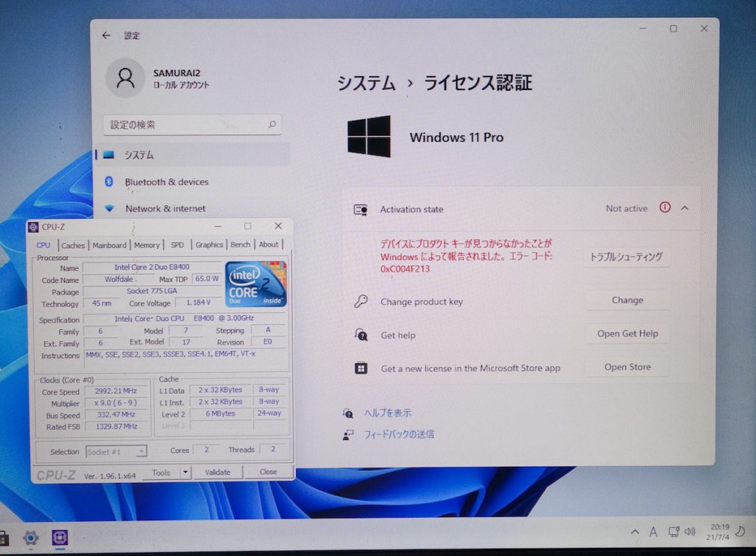Open the Socket #1 selection dropdown
This screenshot has width=756, height=556.
tap(116, 450)
